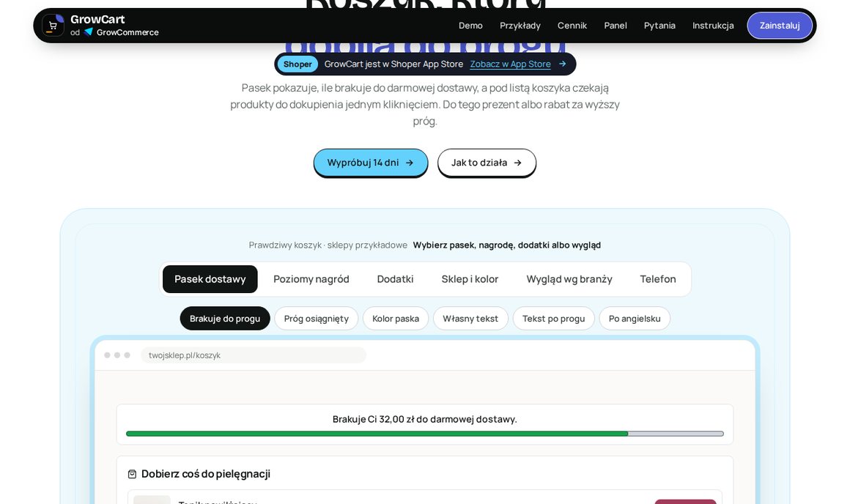Screen dimensions: 850x504
Task: Click the text GrowCart jest w Shoper App Store
Action: [393, 64]
